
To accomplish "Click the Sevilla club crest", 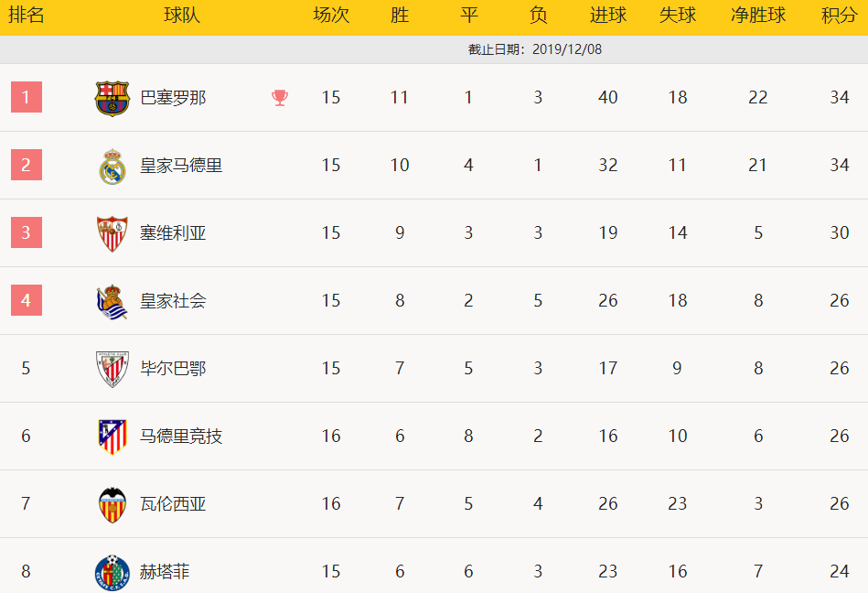I will coord(113,233).
